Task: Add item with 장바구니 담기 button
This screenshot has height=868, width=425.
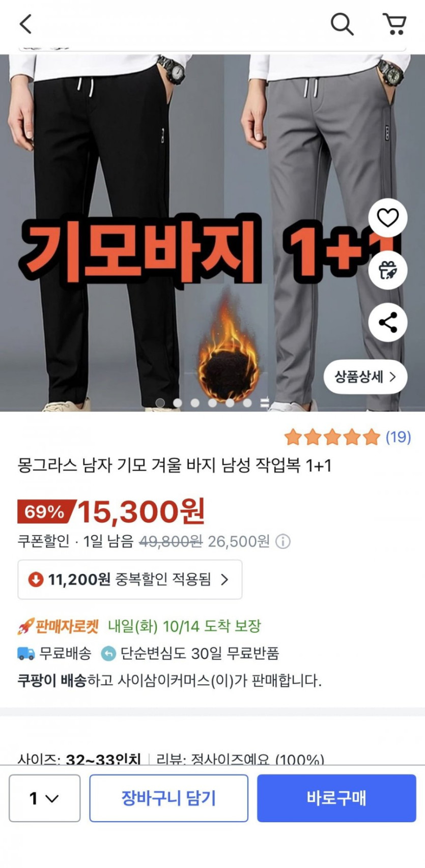Action: (x=168, y=798)
